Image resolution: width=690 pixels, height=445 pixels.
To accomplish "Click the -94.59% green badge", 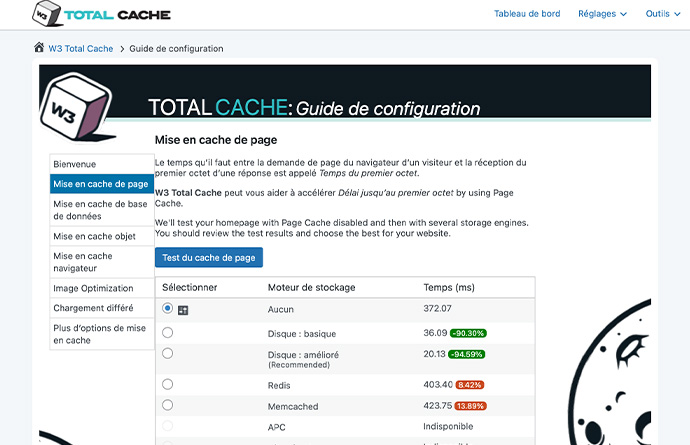I will [466, 354].
